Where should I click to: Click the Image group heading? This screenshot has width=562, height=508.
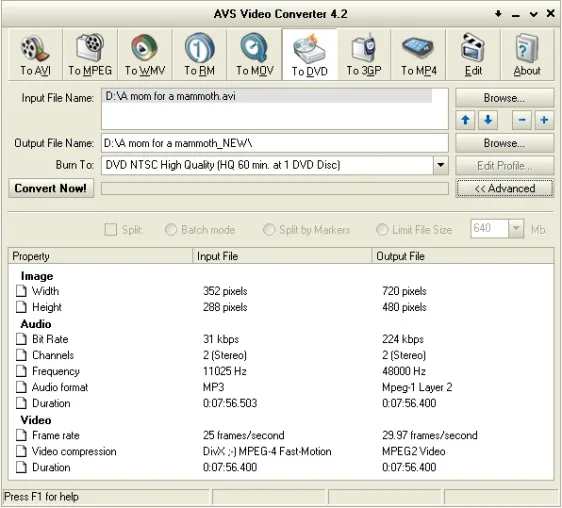click(37, 276)
